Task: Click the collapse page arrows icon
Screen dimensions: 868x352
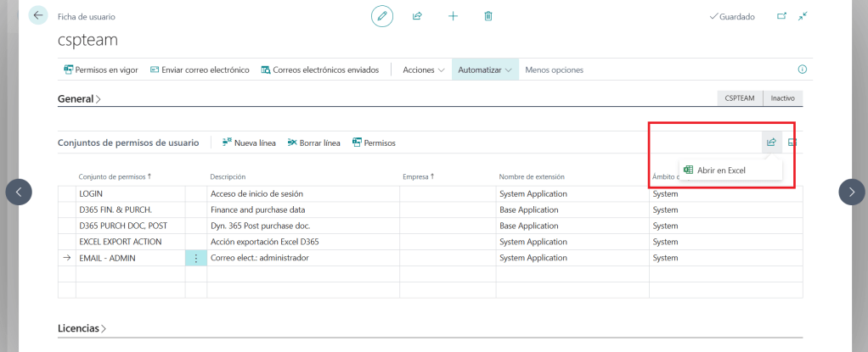Action: pos(803,16)
